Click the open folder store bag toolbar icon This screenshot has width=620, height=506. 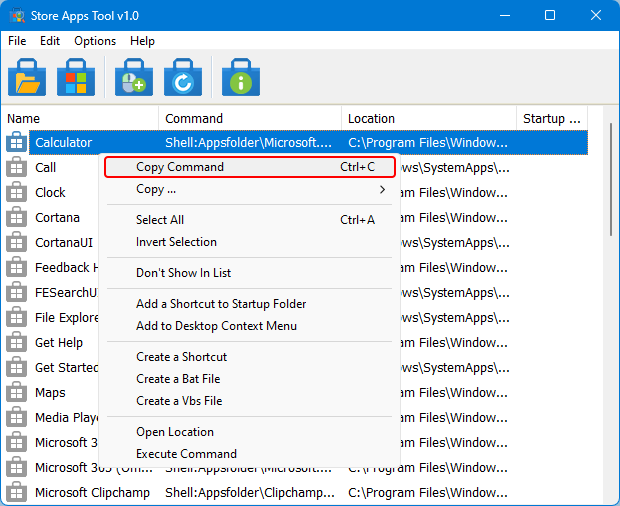coord(27,77)
